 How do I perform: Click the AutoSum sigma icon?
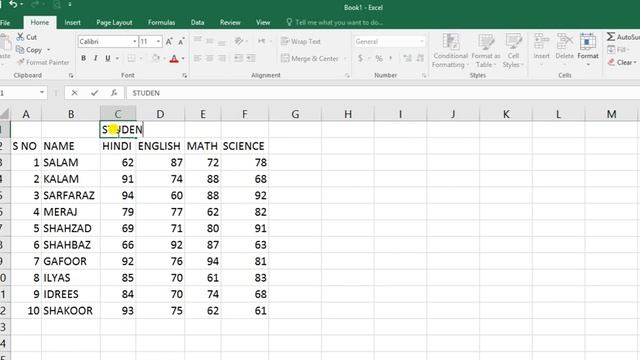pyautogui.click(x=611, y=37)
